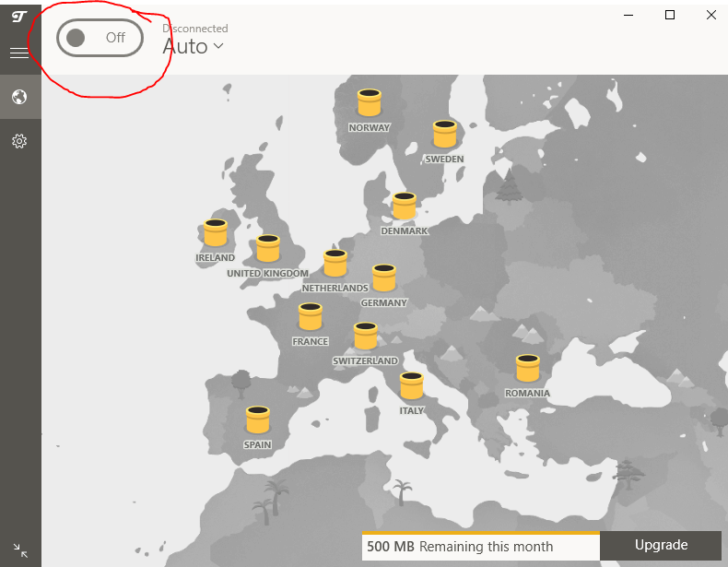Click the ITALY map label
This screenshot has height=567, width=728.
tap(411, 411)
